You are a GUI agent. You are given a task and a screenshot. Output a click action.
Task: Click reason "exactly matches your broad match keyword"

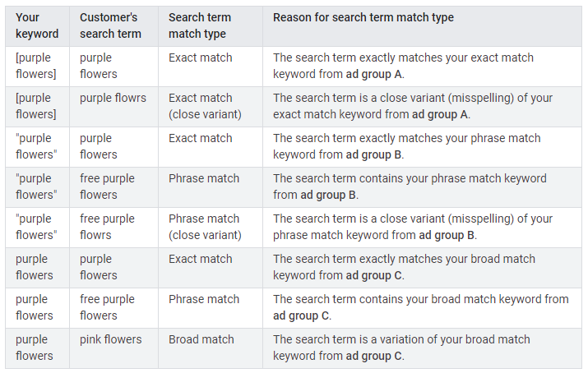tap(404, 267)
